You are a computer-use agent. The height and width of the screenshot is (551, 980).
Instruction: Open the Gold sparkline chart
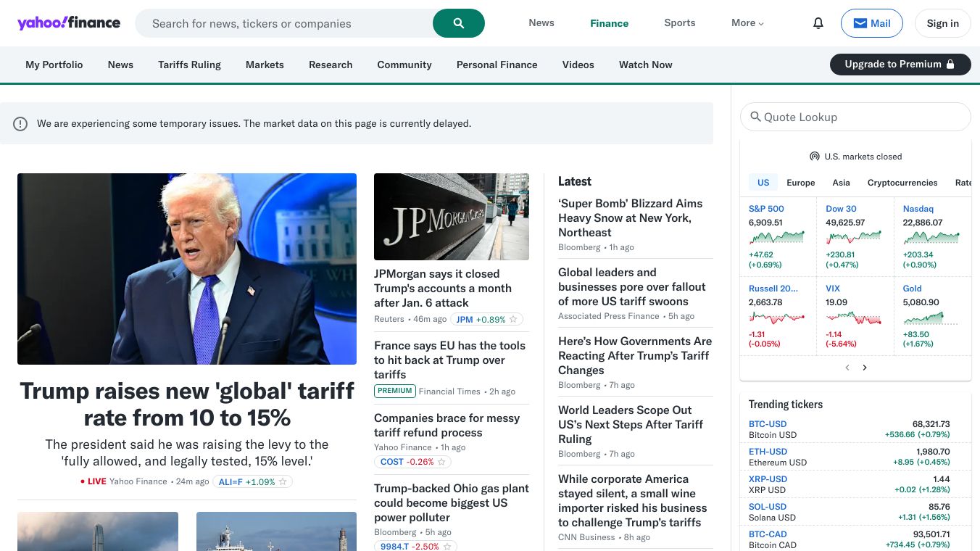click(931, 317)
